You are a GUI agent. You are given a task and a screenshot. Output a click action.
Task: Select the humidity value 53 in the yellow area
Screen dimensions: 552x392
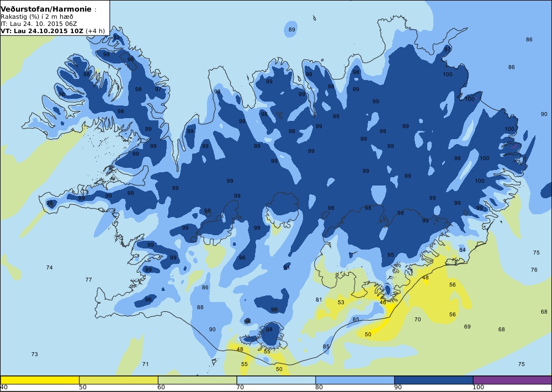point(341,303)
